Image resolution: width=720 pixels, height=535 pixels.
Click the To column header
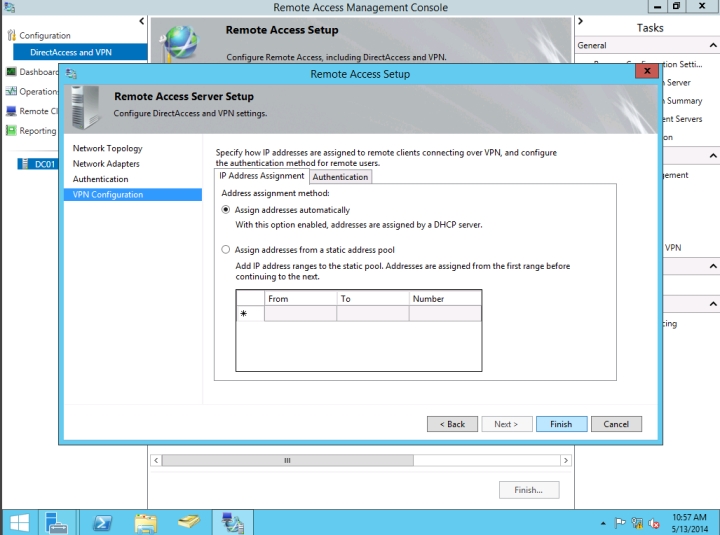point(373,298)
